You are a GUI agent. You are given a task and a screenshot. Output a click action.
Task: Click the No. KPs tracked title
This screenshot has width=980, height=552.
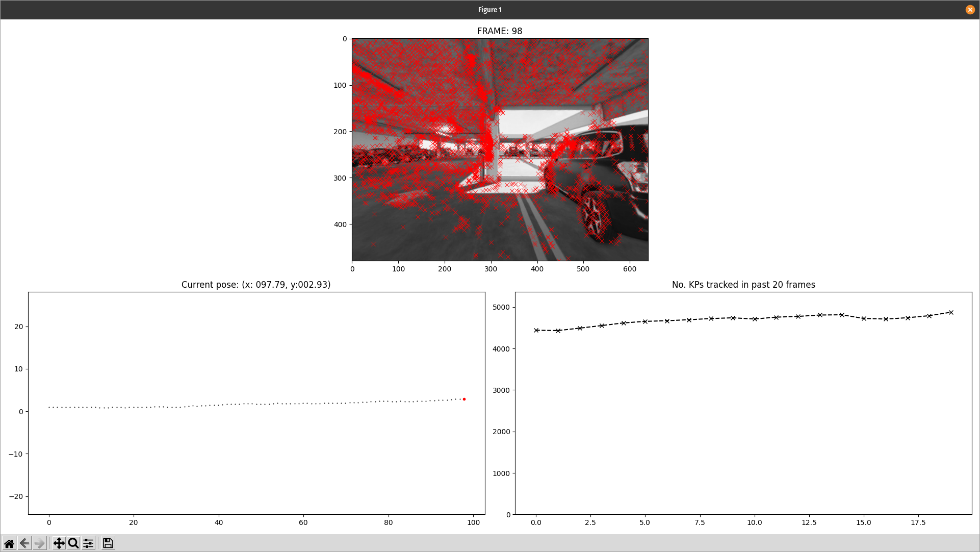(743, 285)
